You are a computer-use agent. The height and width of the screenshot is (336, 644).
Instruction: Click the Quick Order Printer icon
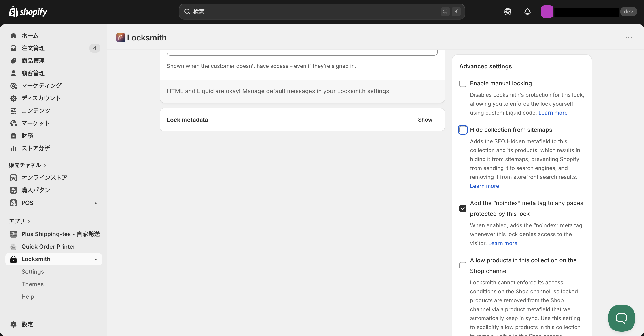point(13,247)
